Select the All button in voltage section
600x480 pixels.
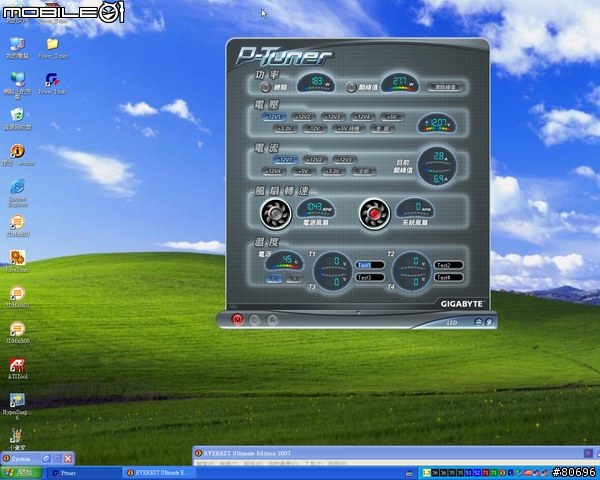click(x=382, y=129)
